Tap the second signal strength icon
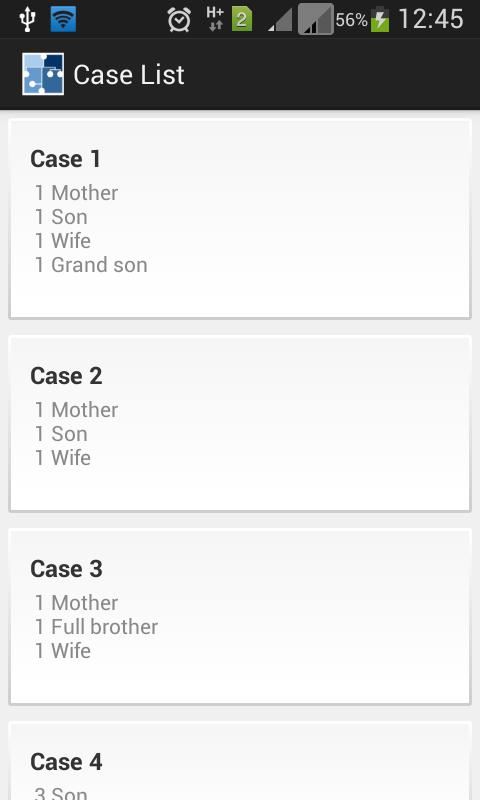The width and height of the screenshot is (480, 800). (x=316, y=19)
